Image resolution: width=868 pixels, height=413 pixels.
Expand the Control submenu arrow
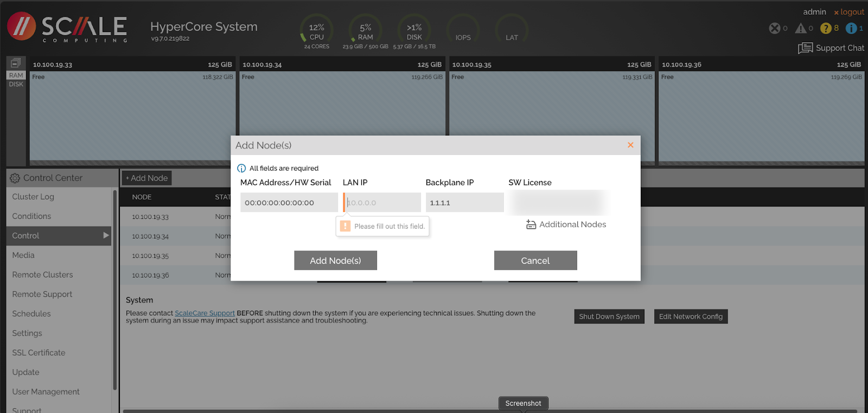(106, 235)
